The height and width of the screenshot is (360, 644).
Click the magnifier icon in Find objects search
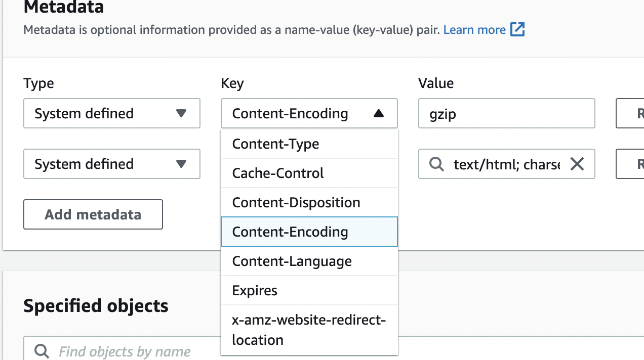42,351
